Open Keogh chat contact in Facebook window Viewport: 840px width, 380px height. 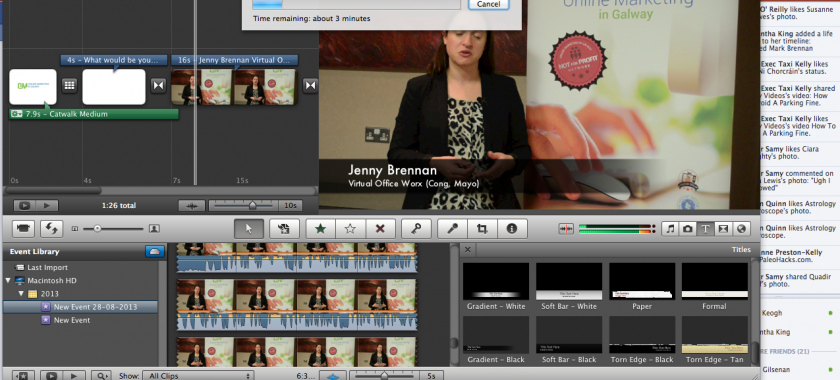[x=771, y=313]
